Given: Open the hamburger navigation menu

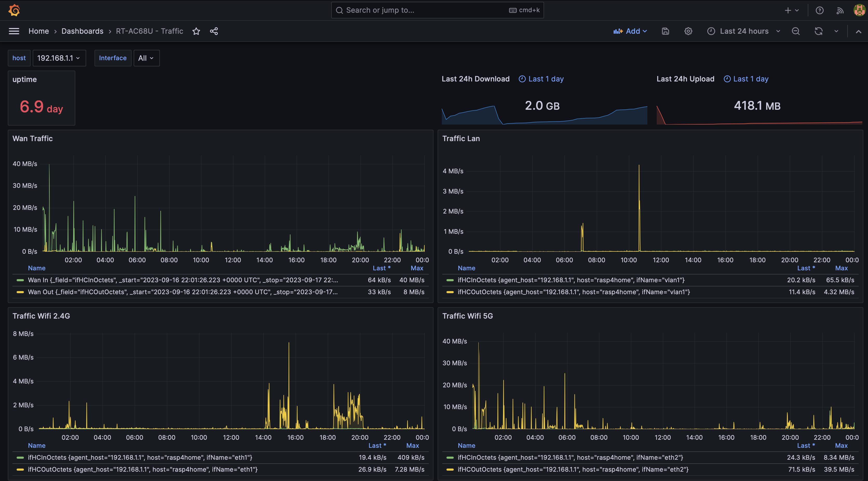Looking at the screenshot, I should (14, 31).
